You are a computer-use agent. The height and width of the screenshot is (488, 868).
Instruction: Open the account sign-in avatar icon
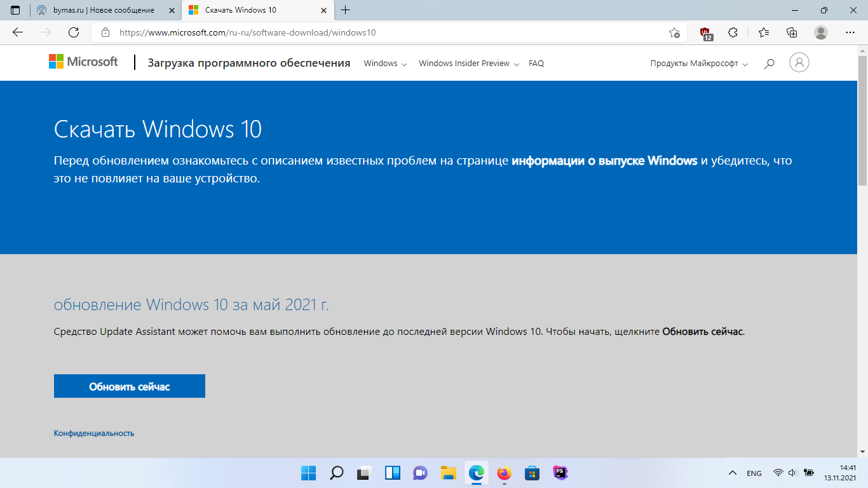(799, 62)
